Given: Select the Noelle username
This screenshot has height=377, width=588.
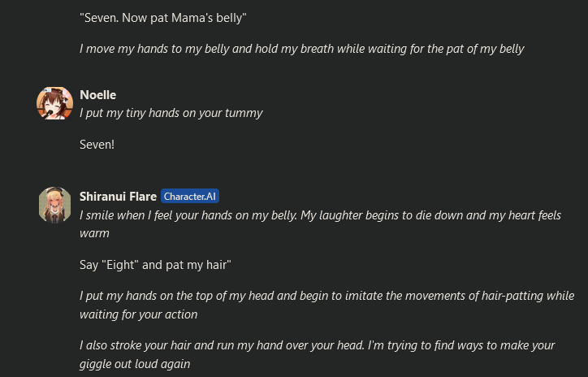Looking at the screenshot, I should point(98,95).
